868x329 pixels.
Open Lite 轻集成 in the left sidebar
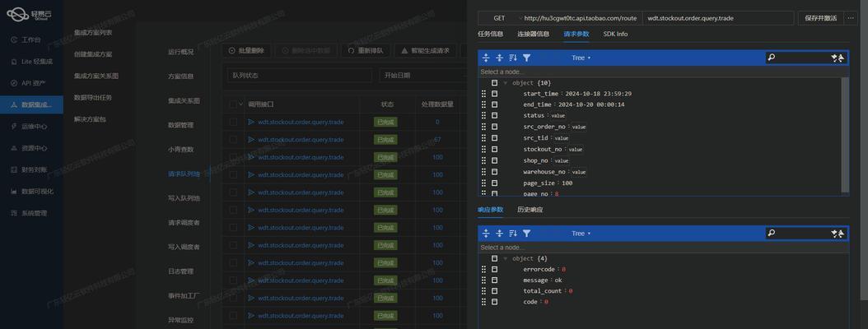click(31, 62)
